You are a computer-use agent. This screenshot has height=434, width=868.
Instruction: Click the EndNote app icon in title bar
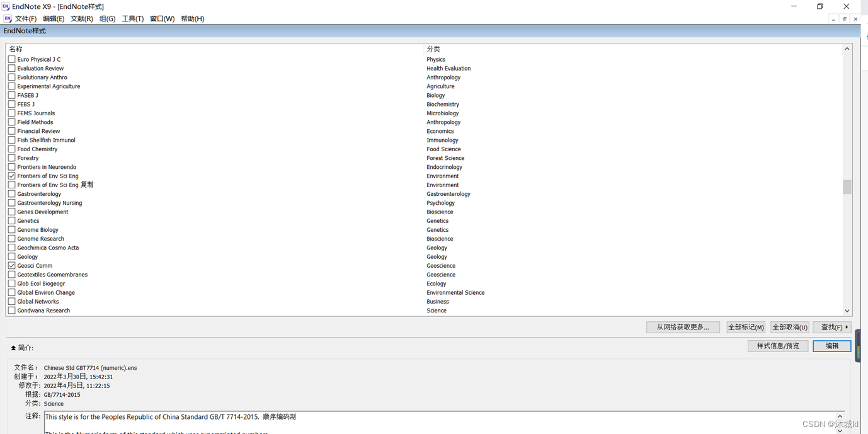pyautogui.click(x=6, y=6)
